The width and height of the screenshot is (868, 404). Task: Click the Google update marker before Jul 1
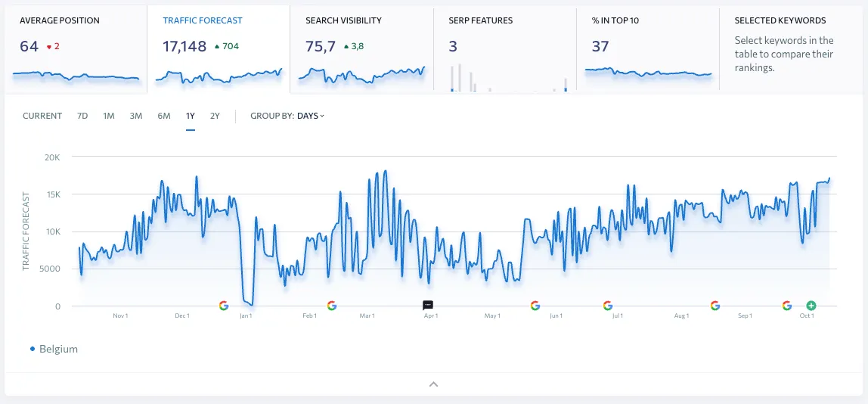608,306
